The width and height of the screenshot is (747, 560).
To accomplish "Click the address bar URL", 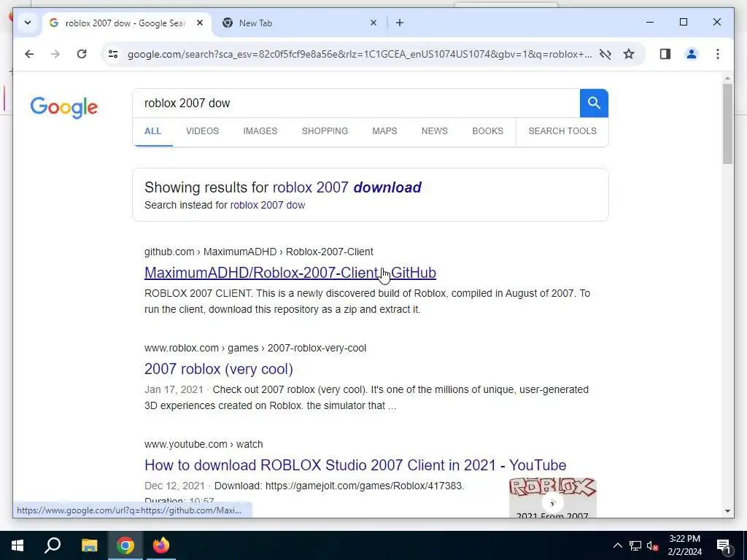I will pyautogui.click(x=360, y=54).
